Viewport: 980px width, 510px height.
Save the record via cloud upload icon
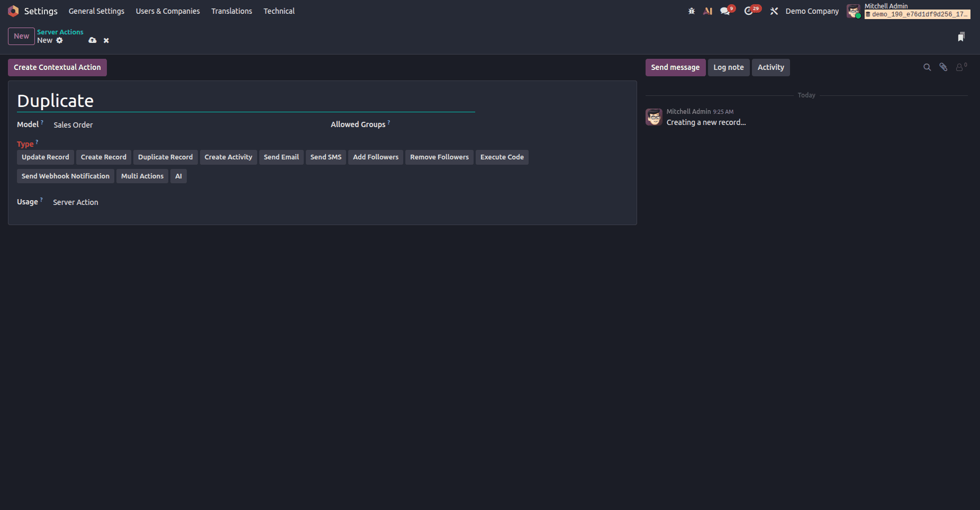point(93,40)
